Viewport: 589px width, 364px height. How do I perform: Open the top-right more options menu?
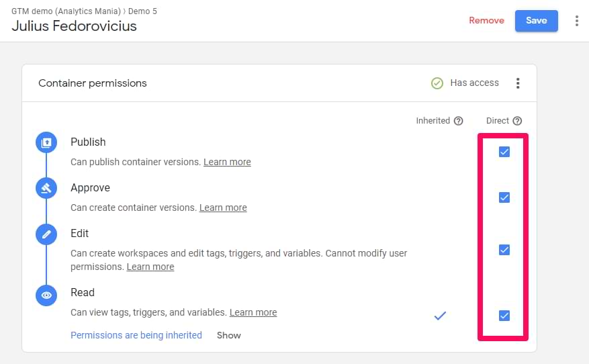pyautogui.click(x=576, y=21)
